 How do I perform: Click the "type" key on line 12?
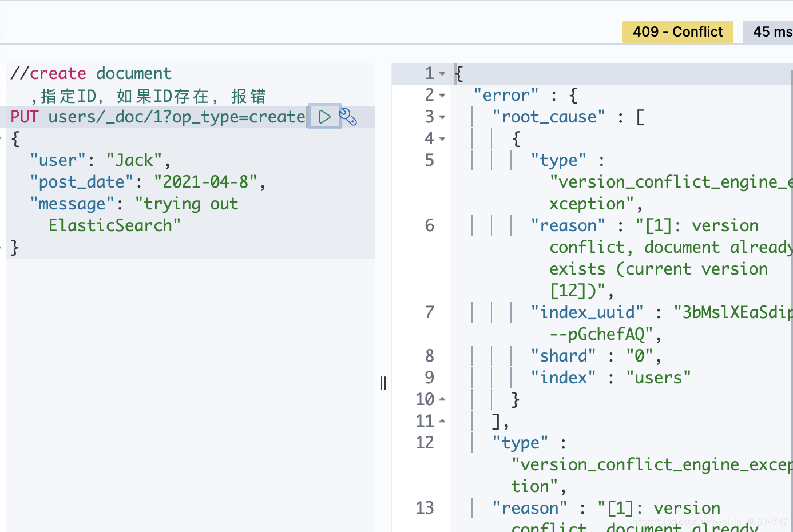pyautogui.click(x=520, y=443)
